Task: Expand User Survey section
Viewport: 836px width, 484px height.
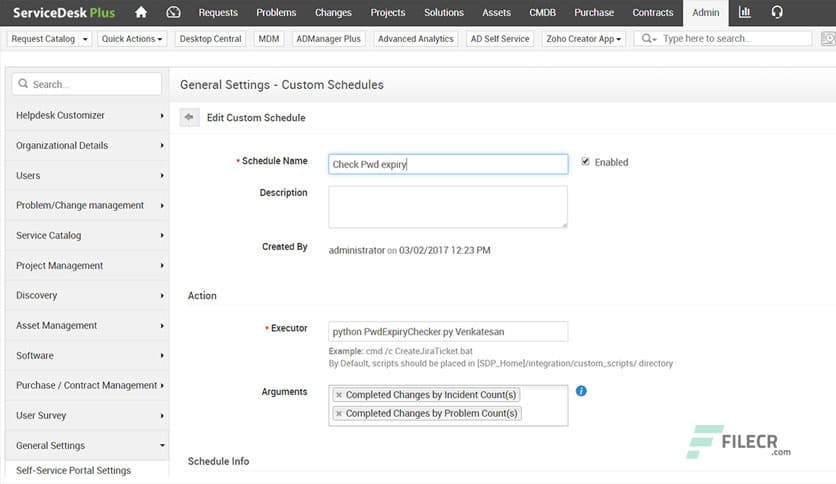Action: [x=87, y=415]
